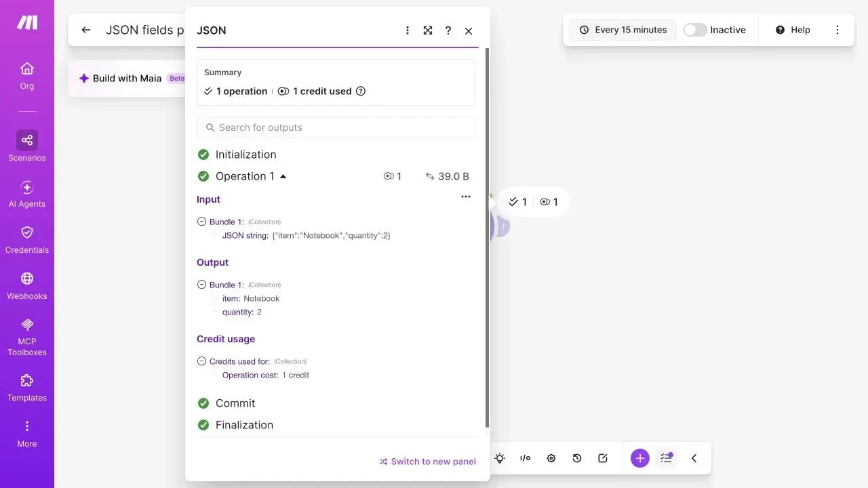868x488 pixels.
Task: Click the explain flow lightbulb icon
Action: 500,458
